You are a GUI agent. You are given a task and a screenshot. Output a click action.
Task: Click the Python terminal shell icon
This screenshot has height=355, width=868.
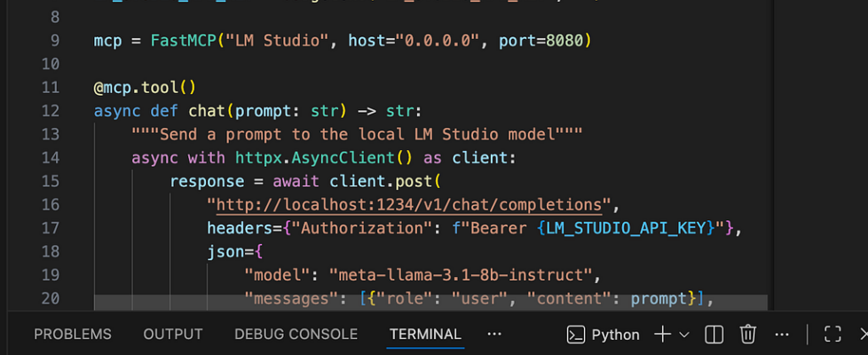pyautogui.click(x=576, y=335)
